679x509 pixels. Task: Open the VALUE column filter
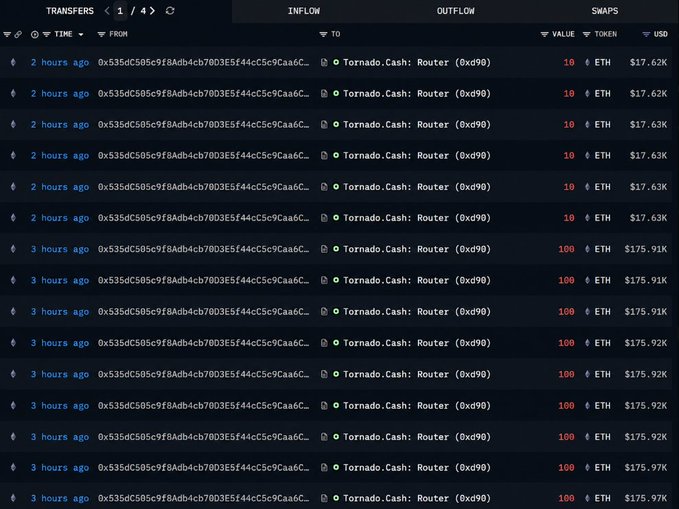(545, 34)
